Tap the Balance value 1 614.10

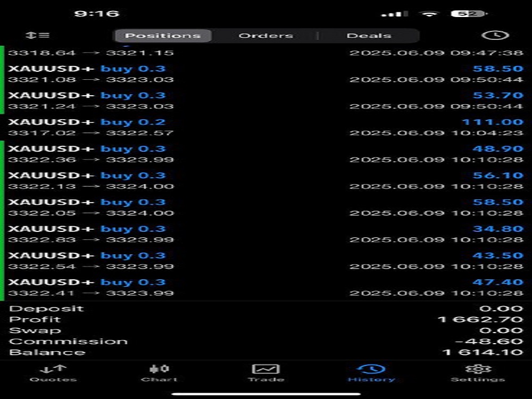483,353
